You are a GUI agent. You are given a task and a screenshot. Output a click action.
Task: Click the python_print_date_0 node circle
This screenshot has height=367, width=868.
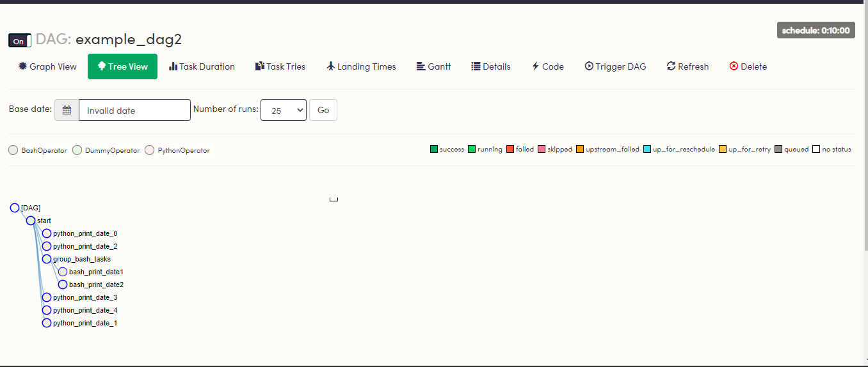tap(47, 233)
